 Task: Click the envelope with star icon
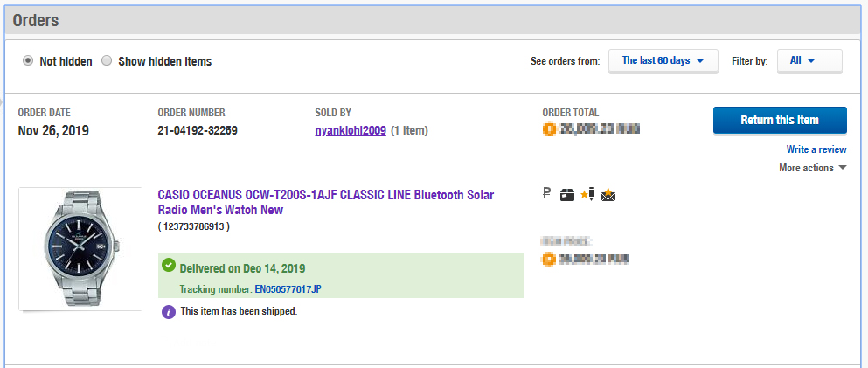tap(608, 194)
